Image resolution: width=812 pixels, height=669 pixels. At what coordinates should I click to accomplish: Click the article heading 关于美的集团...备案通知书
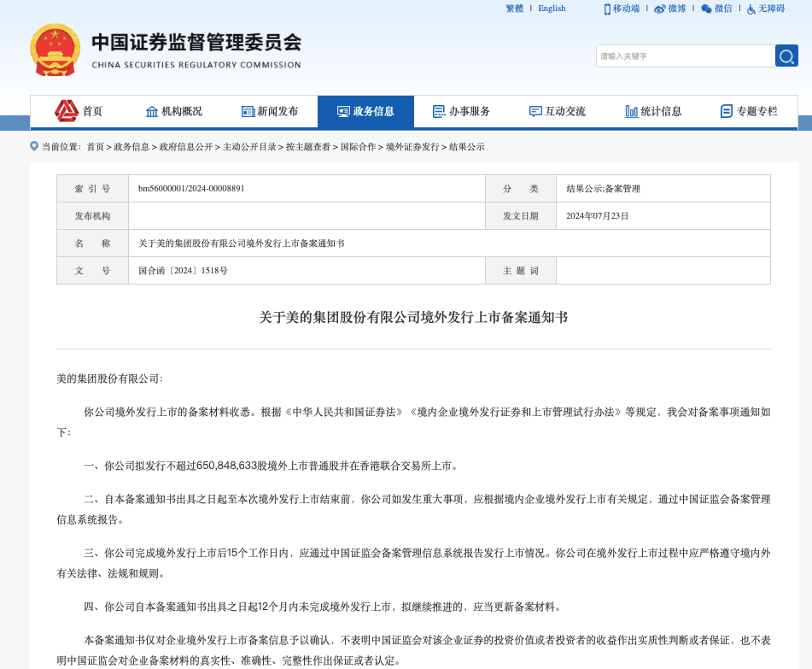tap(413, 317)
